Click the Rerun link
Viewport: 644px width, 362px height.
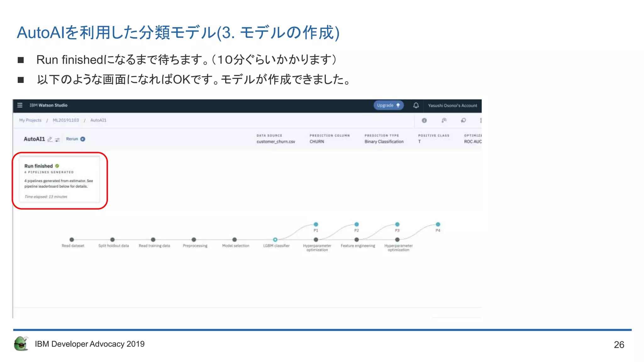(72, 139)
